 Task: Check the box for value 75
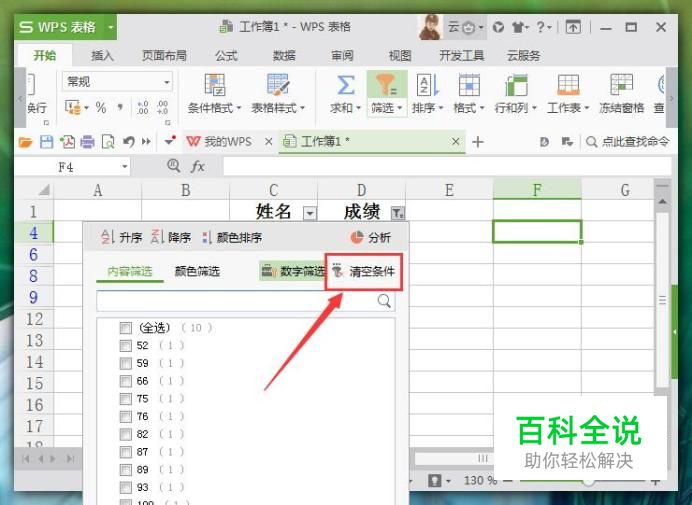126,399
